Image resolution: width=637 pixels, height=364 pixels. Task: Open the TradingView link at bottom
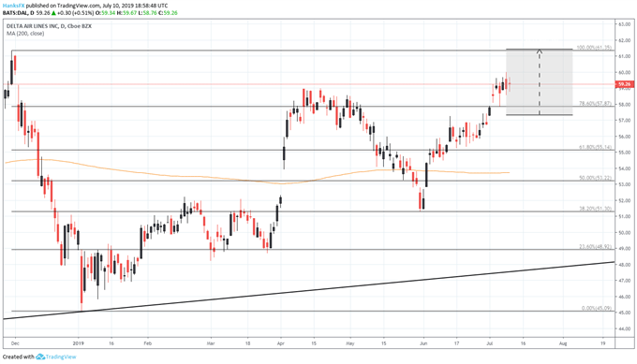(x=61, y=357)
